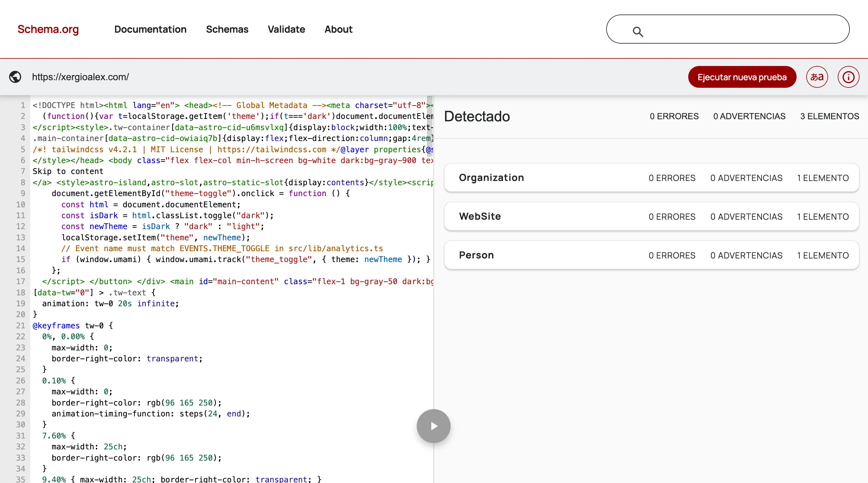Click the Detectado heading
The height and width of the screenshot is (483, 868).
click(x=477, y=117)
